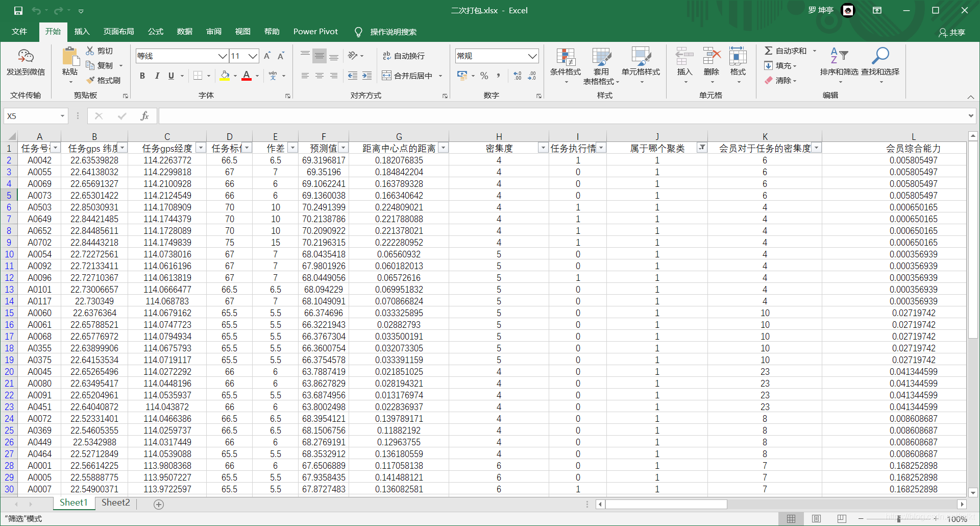Click the Insert cells icon

tap(684, 56)
